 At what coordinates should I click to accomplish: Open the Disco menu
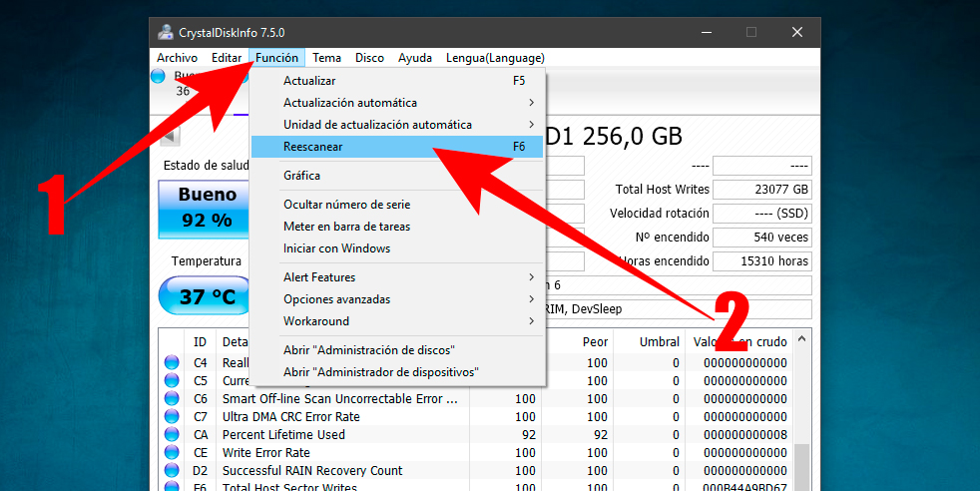tap(369, 58)
